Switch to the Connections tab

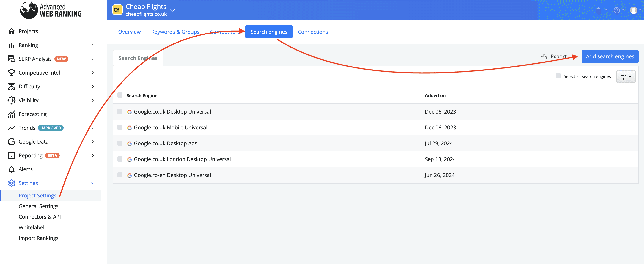(313, 32)
